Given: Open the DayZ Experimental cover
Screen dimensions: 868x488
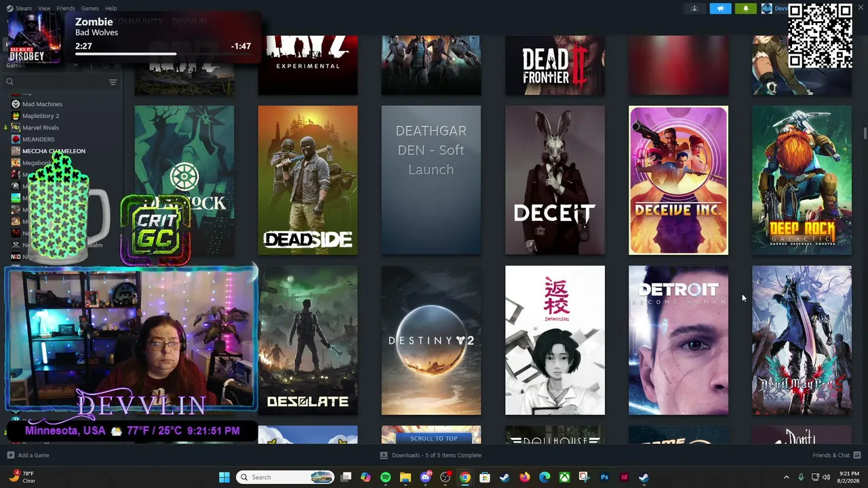Looking at the screenshot, I should [308, 66].
